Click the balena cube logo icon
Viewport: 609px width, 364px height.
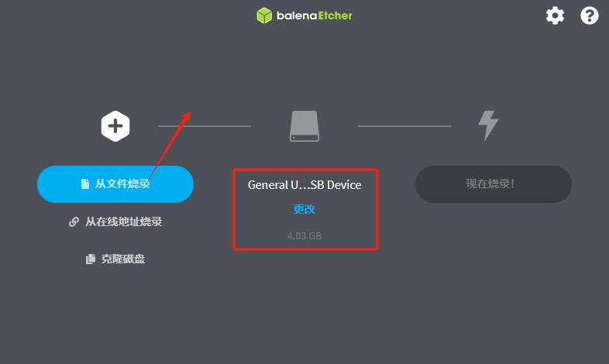264,15
